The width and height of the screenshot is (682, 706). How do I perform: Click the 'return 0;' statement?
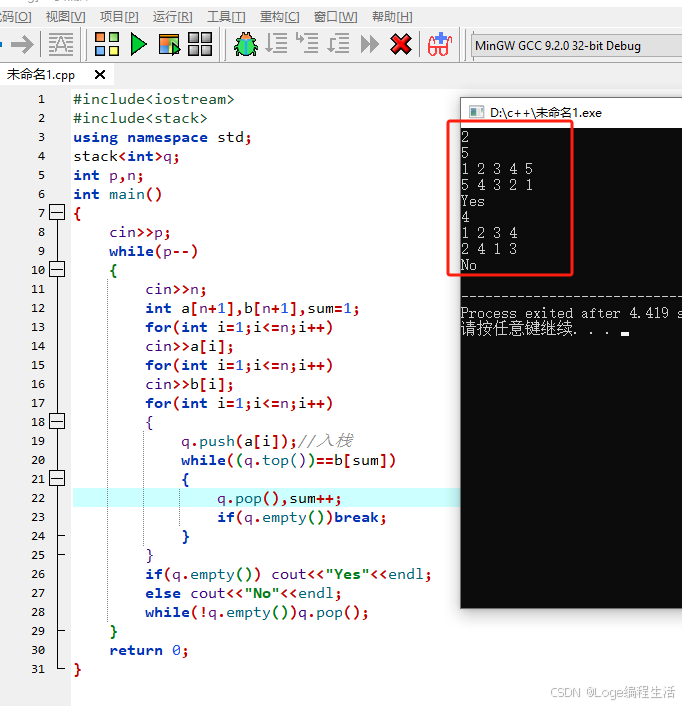pos(149,650)
